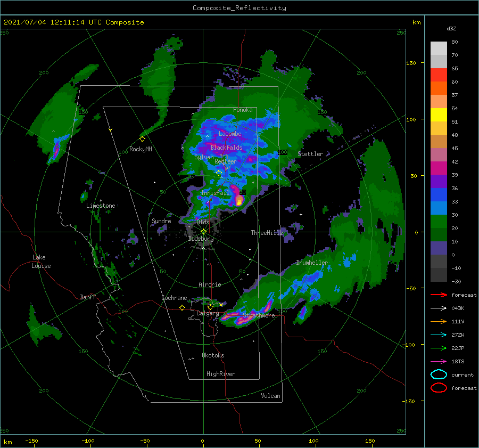The image size is (479, 448).
Task: Click the dBZ legend heading
Action: tap(451, 28)
